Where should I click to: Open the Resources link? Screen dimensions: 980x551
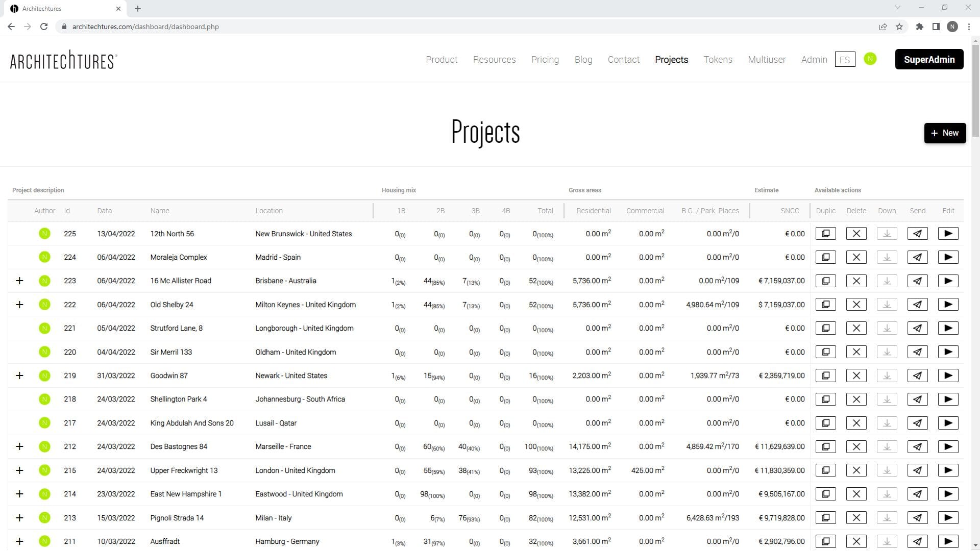(x=494, y=59)
